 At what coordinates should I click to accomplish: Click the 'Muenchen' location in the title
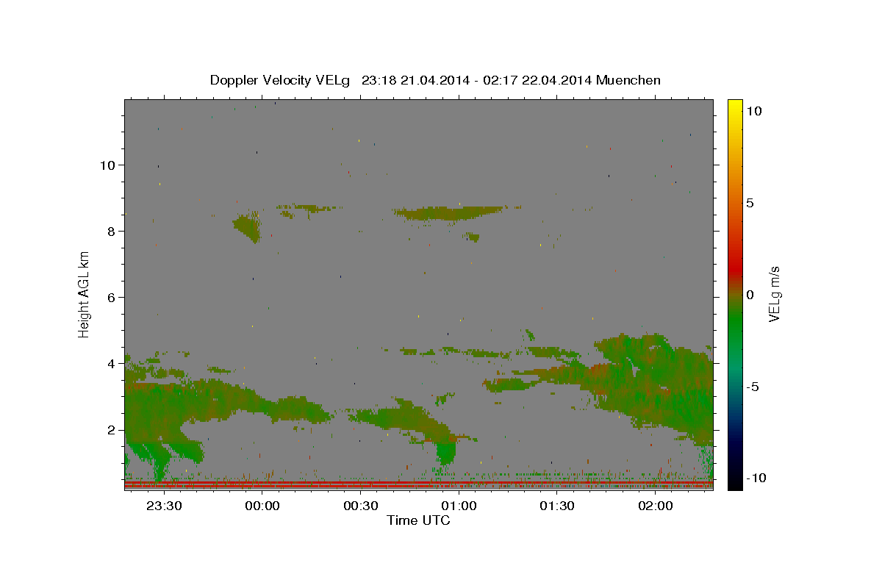tap(628, 80)
